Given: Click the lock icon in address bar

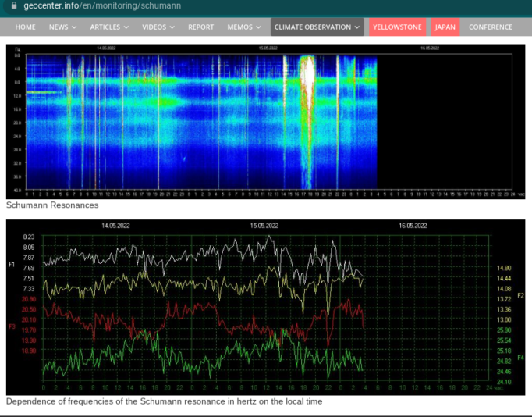Looking at the screenshot, I should tap(14, 5).
